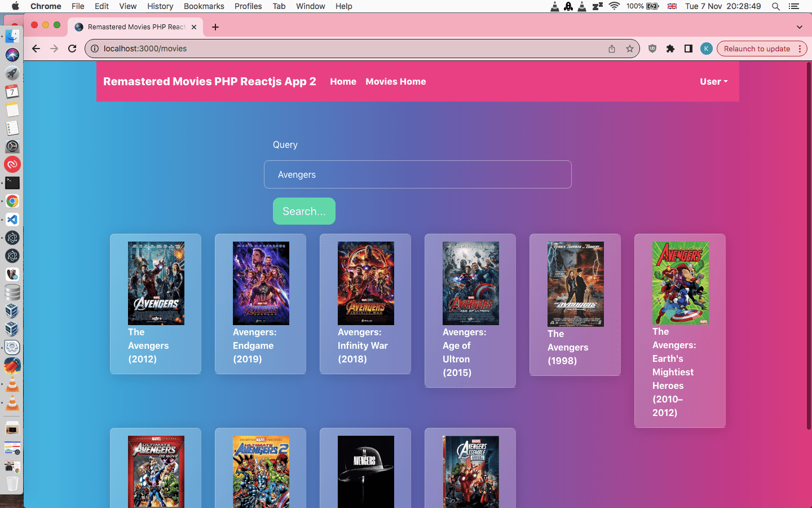
Task: Open the Brave shield extension icon
Action: 652,49
